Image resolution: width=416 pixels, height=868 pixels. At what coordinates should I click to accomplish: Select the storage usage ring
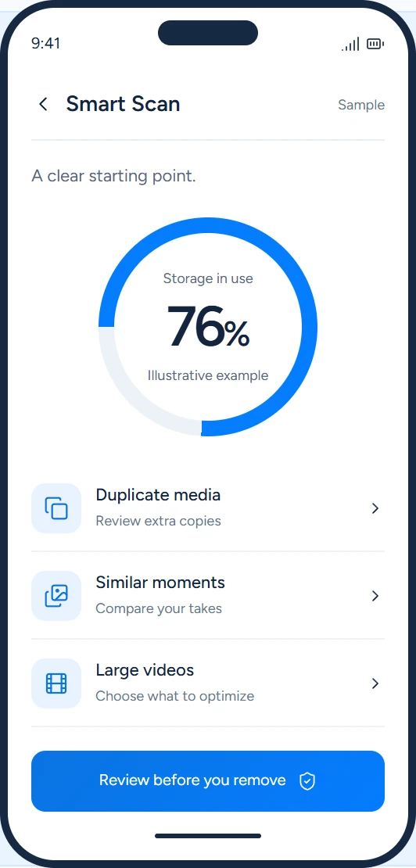pos(208,327)
